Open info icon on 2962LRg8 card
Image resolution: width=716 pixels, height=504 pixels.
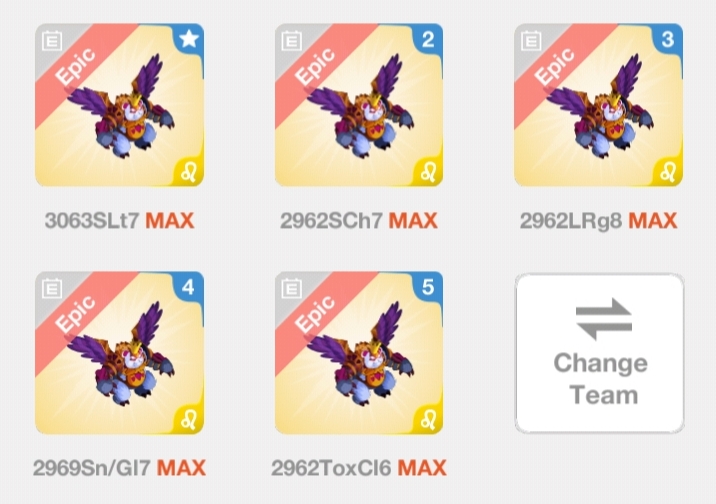[531, 41]
